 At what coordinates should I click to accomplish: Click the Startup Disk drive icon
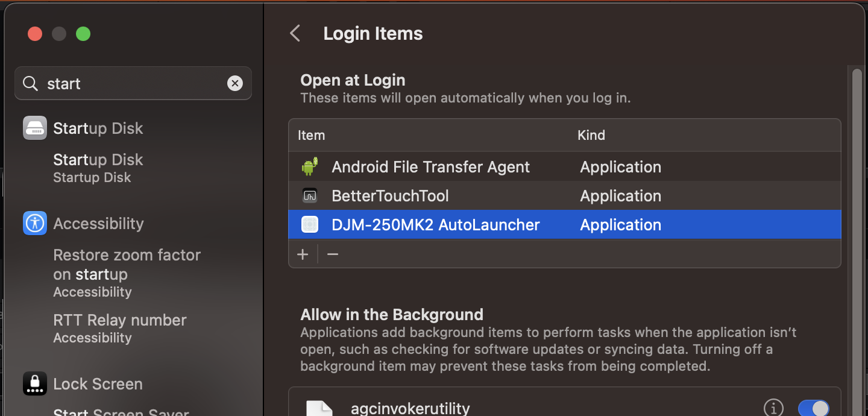tap(35, 128)
